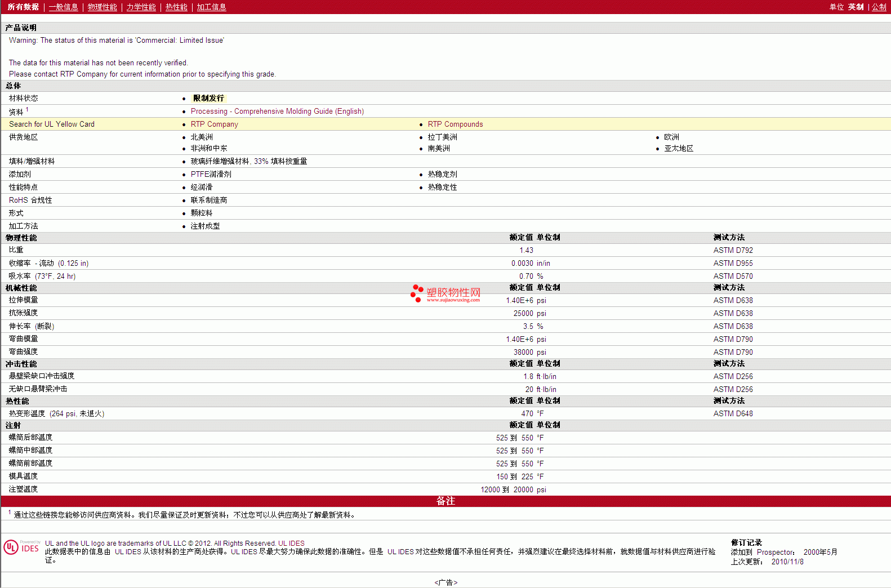This screenshot has width=891, height=588.
Task: Click the 广告 footer label
Action: 445,582
